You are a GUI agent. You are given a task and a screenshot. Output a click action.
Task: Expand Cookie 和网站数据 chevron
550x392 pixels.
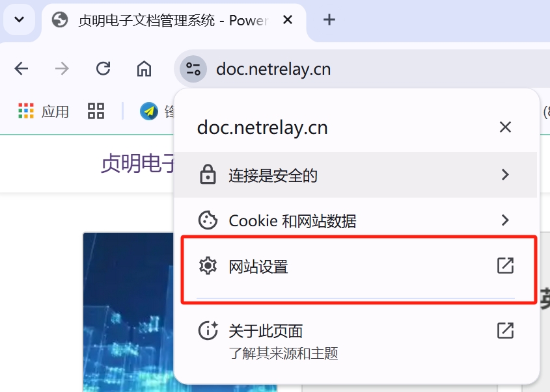[x=505, y=220]
